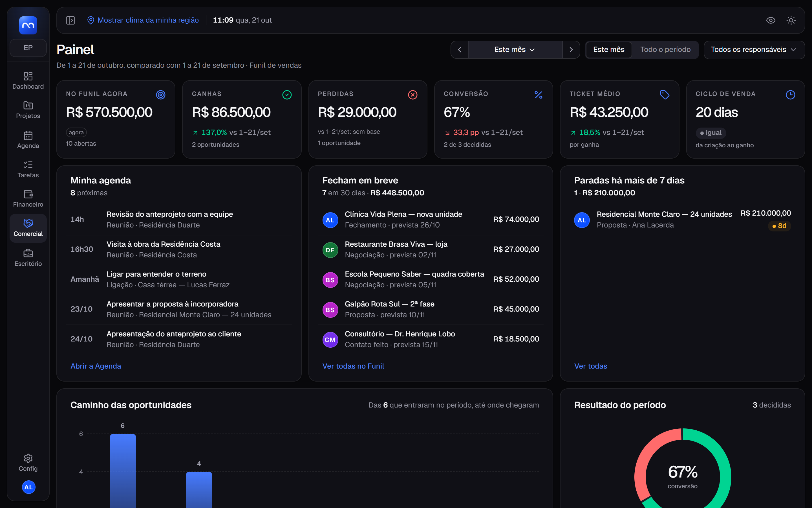This screenshot has height=508, width=812.
Task: Toggle values visibility eye icon
Action: pyautogui.click(x=771, y=20)
